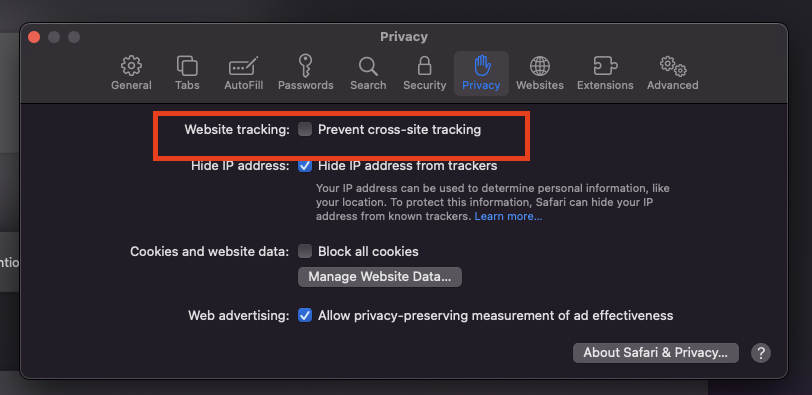Open Websites globe icon

pos(540,66)
